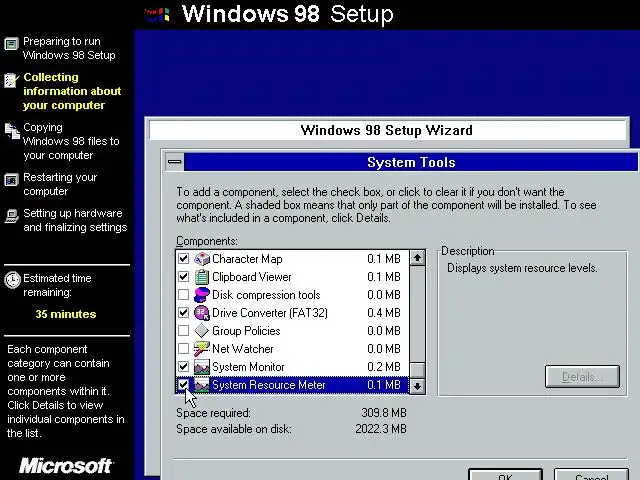Click the Disk compression tools icon
This screenshot has height=480, width=640.
(202, 295)
